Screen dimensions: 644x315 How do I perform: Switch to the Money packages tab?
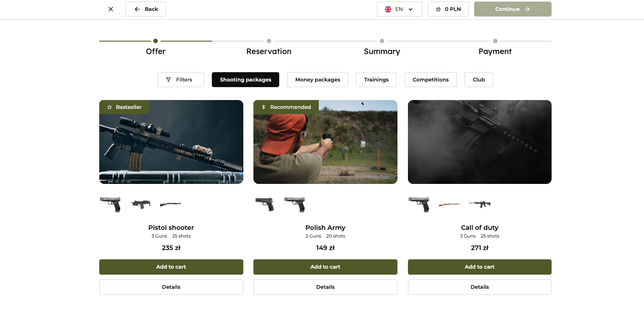tap(318, 80)
